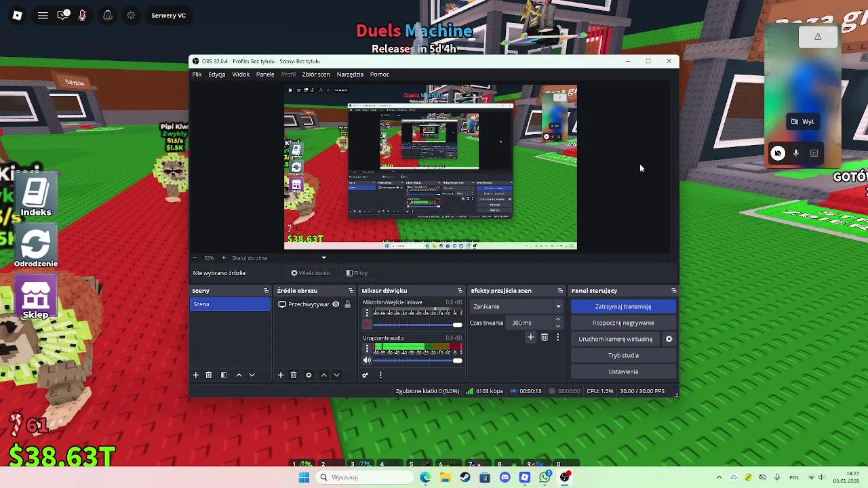Image resolution: width=868 pixels, height=488 pixels.
Task: Open Roblox chat icon
Action: 63,15
